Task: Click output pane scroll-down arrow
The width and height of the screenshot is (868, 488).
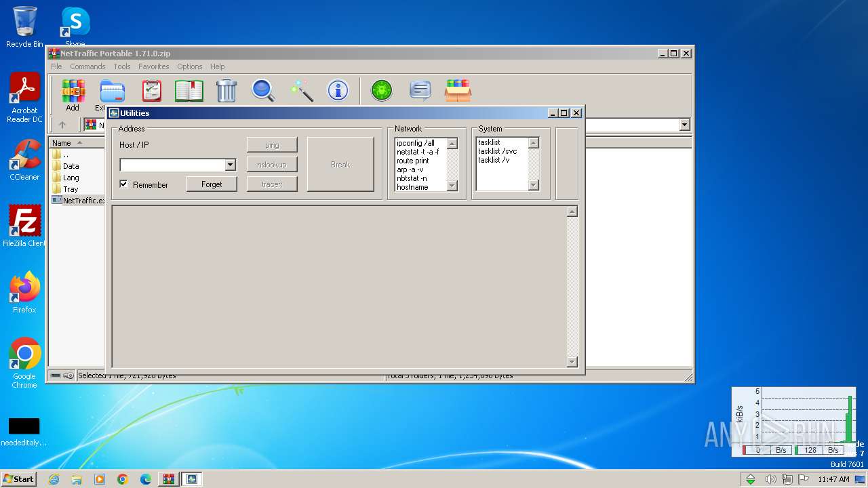Action: click(572, 362)
